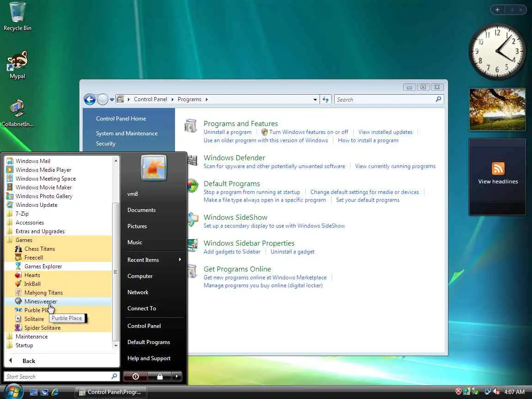
Task: Click the Control Panel Search box
Action: 389,99
